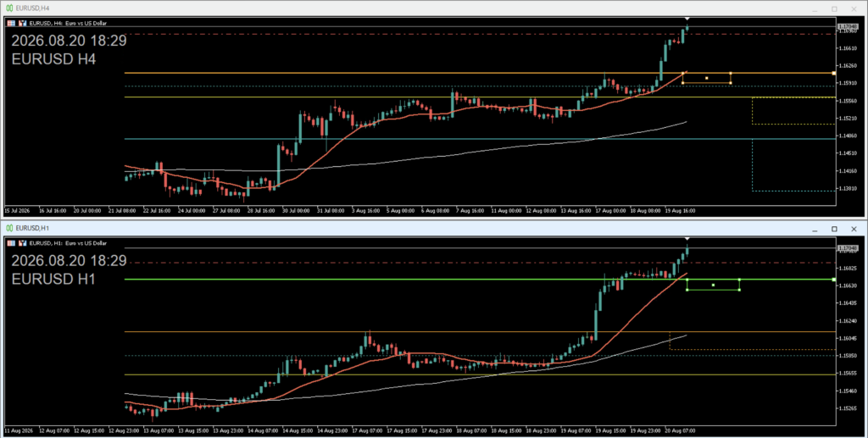The image size is (868, 438).
Task: Click the 'EURUSD H4' large chart label
Action: click(53, 59)
